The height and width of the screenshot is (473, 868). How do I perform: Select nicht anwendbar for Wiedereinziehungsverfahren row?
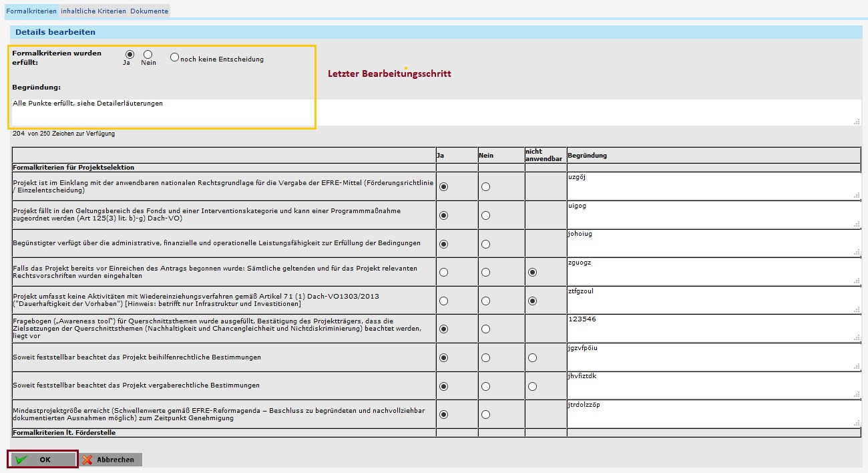point(532,301)
